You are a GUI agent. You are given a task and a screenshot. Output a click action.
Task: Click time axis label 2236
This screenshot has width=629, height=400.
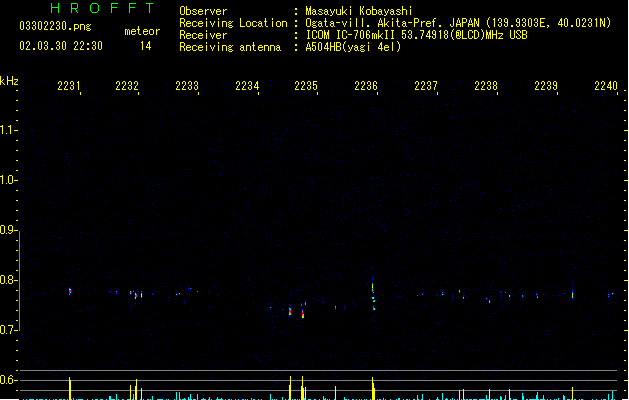[366, 86]
